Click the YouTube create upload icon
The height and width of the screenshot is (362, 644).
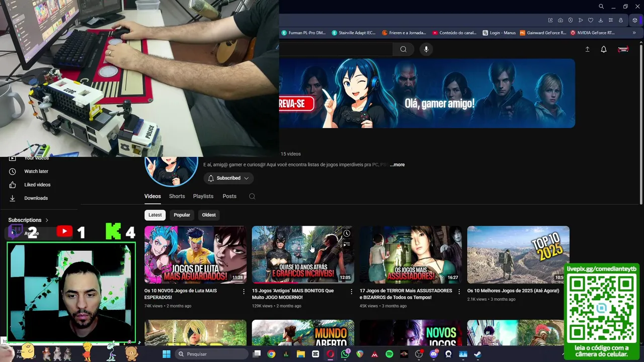tap(587, 49)
